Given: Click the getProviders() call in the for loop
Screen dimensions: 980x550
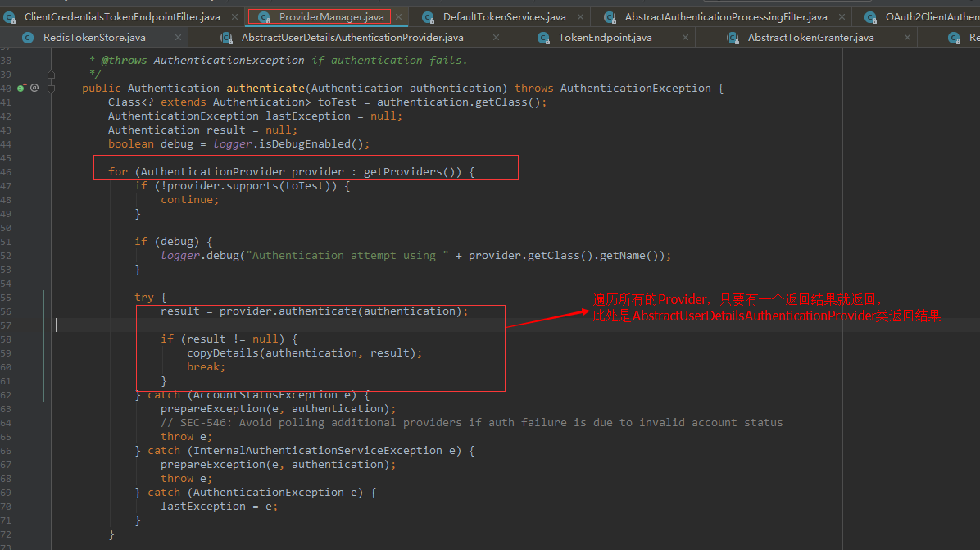Looking at the screenshot, I should click(x=412, y=171).
